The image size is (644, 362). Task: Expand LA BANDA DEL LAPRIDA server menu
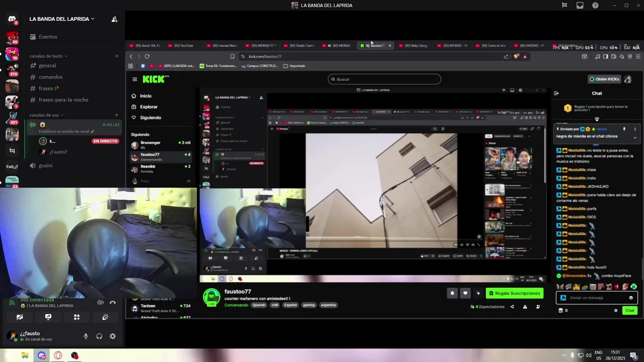coord(62,19)
